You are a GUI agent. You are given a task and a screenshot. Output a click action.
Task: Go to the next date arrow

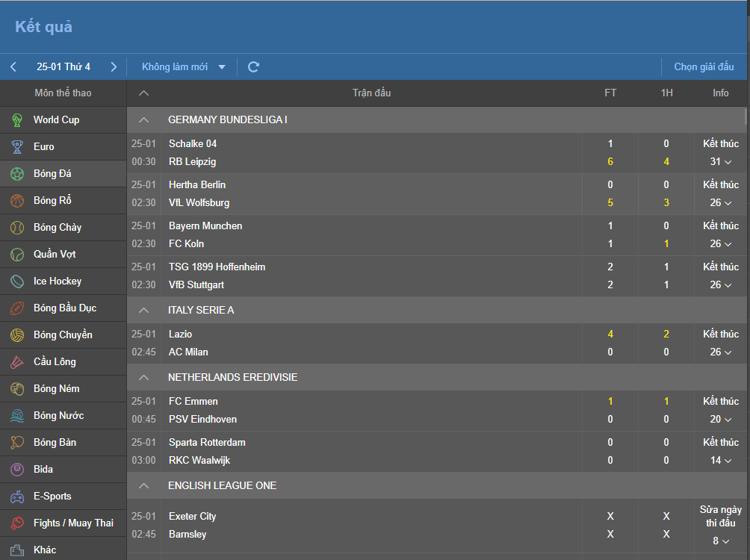tap(114, 67)
